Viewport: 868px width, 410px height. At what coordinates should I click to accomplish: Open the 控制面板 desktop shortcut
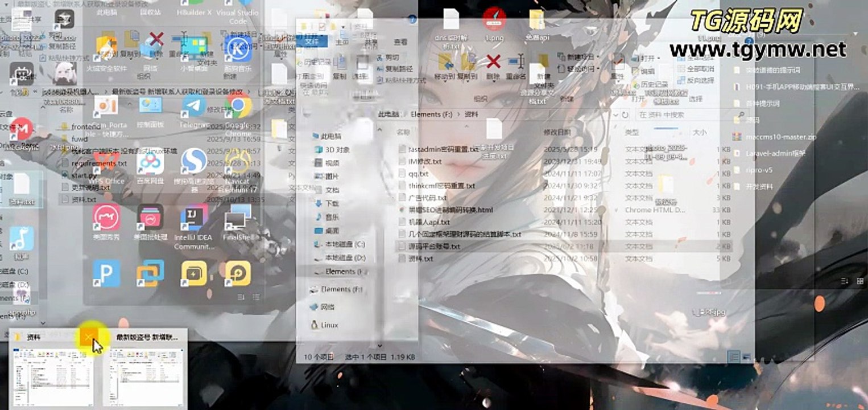coord(150,111)
